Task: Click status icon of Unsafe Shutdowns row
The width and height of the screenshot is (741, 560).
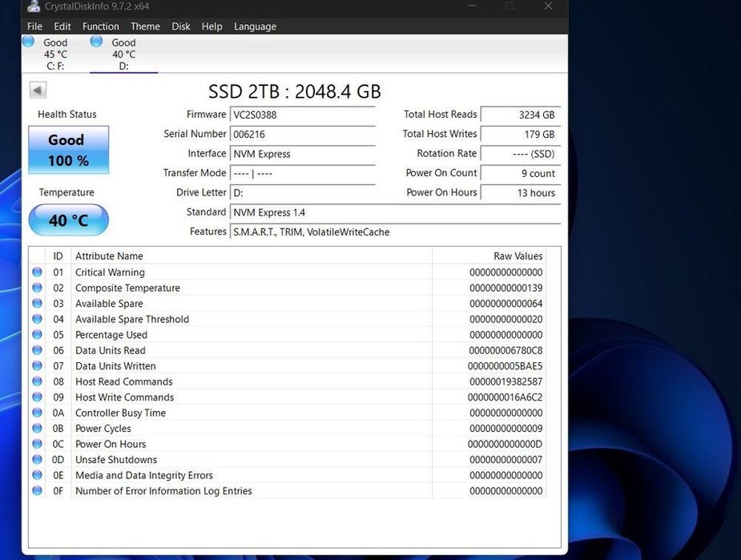Action: [x=37, y=459]
